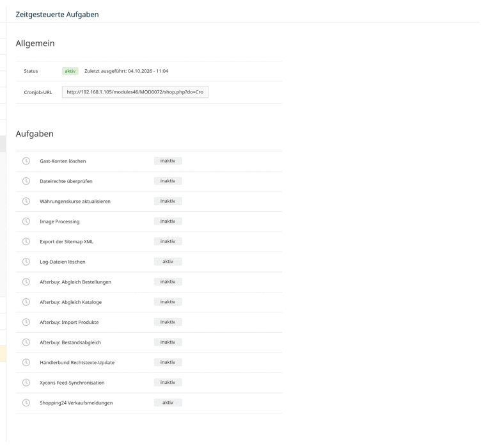This screenshot has height=448, width=486.
Task: Click clock icon beside Gast-Konten löschen
Action: click(26, 161)
